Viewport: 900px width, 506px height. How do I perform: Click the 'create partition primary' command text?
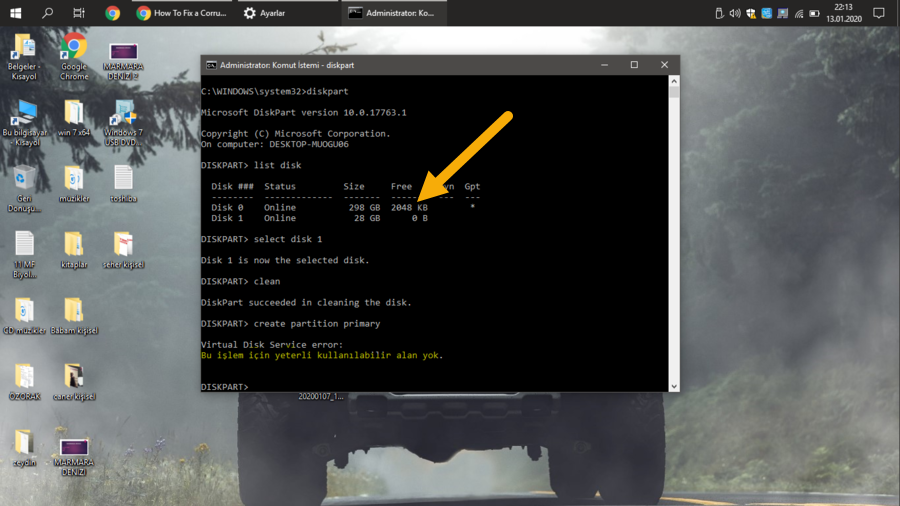pyautogui.click(x=317, y=324)
